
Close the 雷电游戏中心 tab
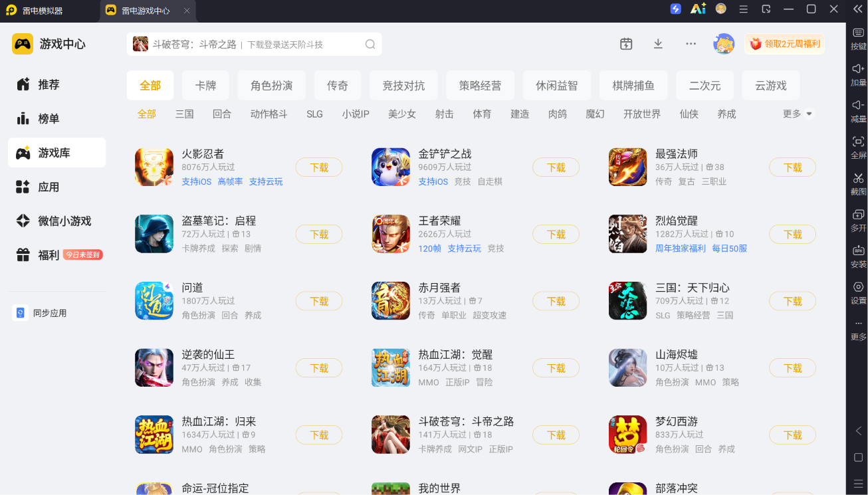click(187, 11)
